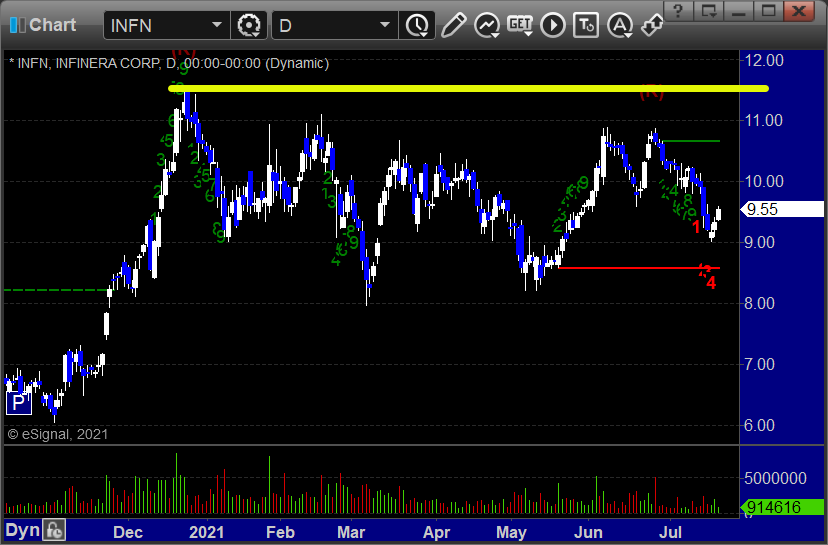Open the GET tools menu
This screenshot has width=828, height=545.
[520, 25]
